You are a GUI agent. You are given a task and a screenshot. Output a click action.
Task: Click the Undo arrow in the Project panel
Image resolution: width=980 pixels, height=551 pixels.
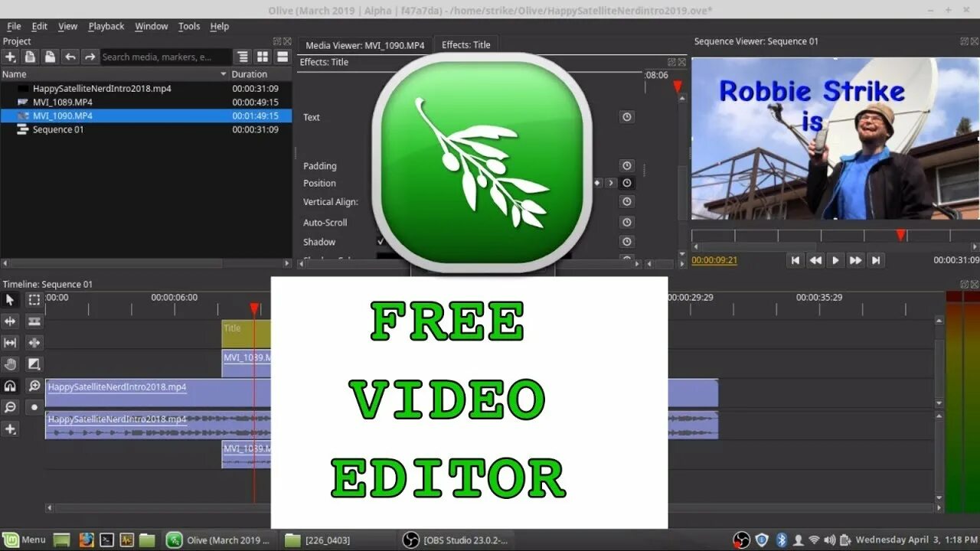point(70,57)
